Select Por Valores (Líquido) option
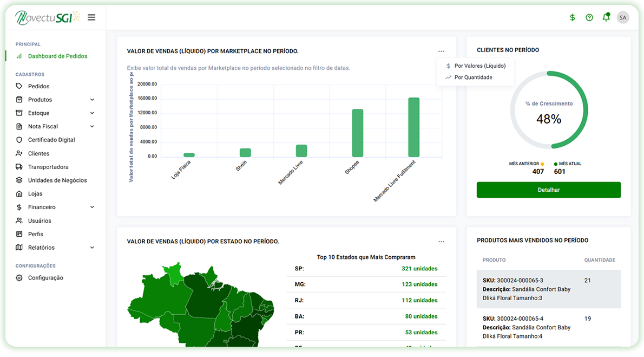Image resolution: width=644 pixels, height=357 pixels. (x=479, y=66)
